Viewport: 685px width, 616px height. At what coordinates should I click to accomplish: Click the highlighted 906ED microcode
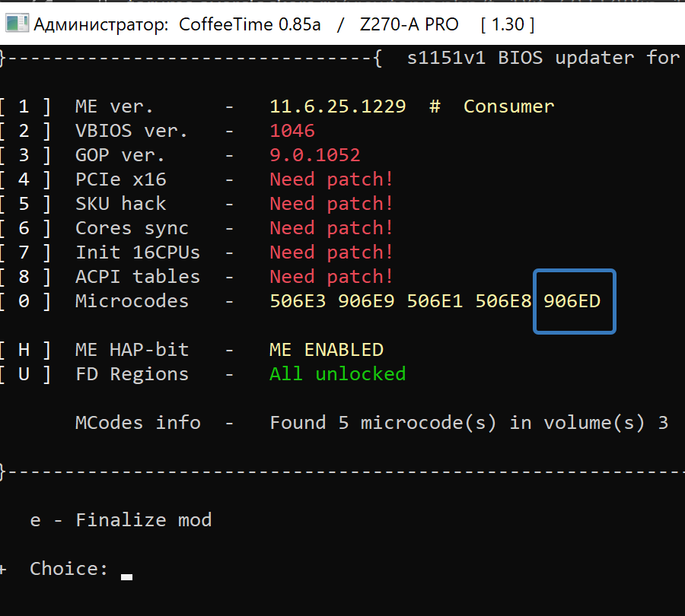coord(572,301)
